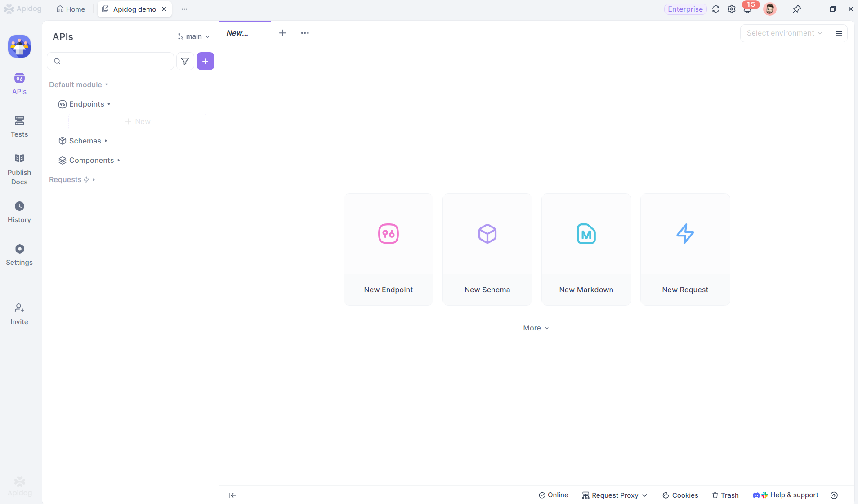This screenshot has width=858, height=504.
Task: Click the Invite members icon
Action: point(19,314)
